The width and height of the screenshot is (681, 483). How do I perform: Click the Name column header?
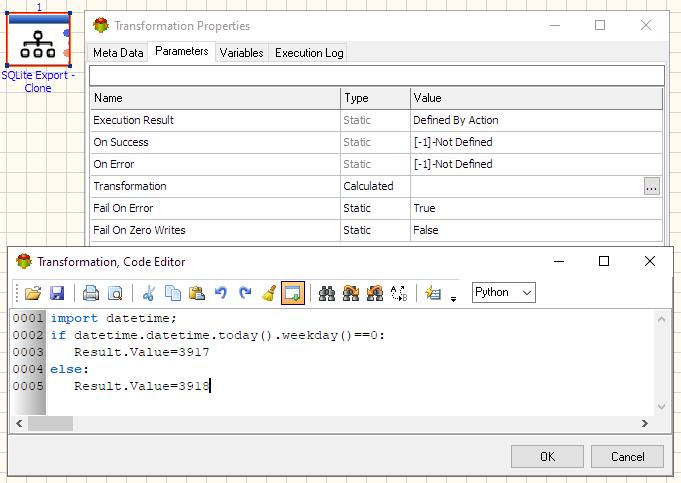tap(215, 98)
